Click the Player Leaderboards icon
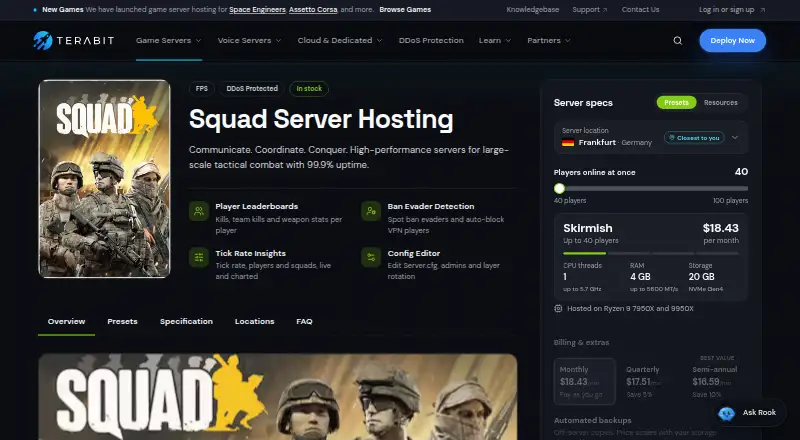 point(199,211)
